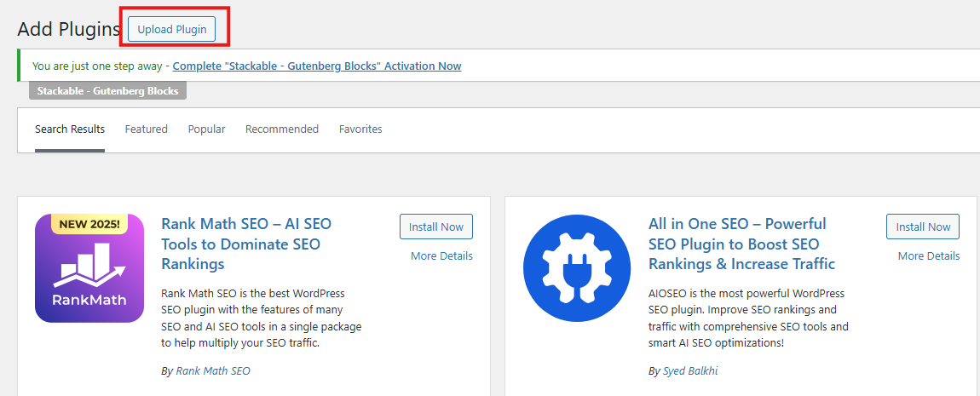Screen dimensions: 980x396
Task: Click the 'You are just one step away' text
Action: tap(97, 66)
